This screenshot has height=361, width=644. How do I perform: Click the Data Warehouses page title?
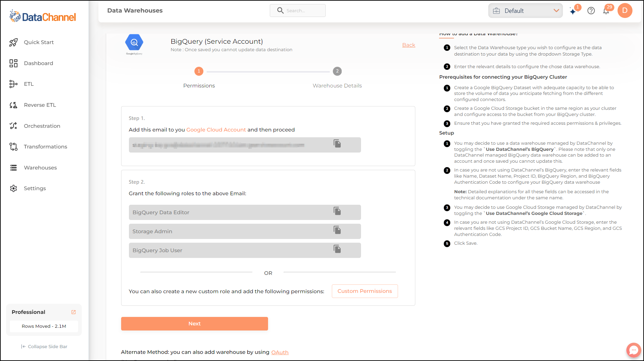click(135, 11)
